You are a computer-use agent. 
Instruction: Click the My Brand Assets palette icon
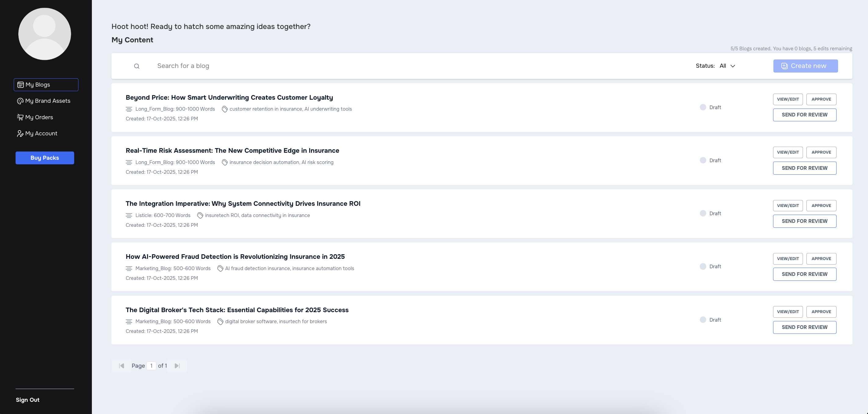click(x=20, y=101)
